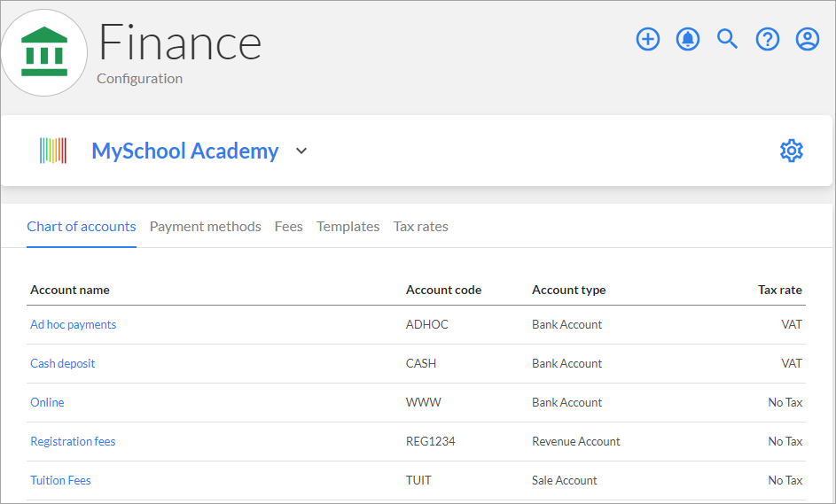Open the notifications bell icon
This screenshot has width=836, height=504.
coord(688,39)
